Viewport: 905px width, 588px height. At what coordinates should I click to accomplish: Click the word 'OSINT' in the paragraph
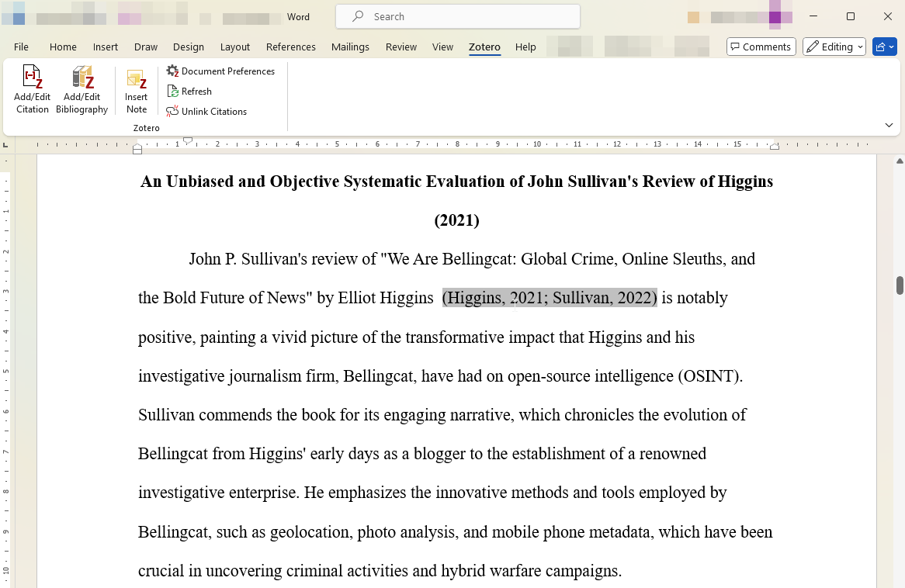(707, 376)
